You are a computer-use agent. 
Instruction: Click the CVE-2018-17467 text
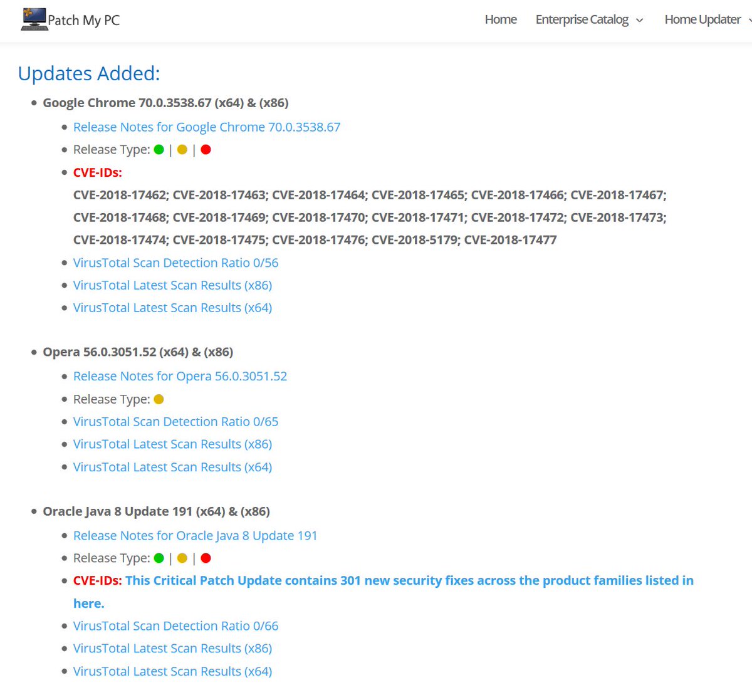coord(617,195)
